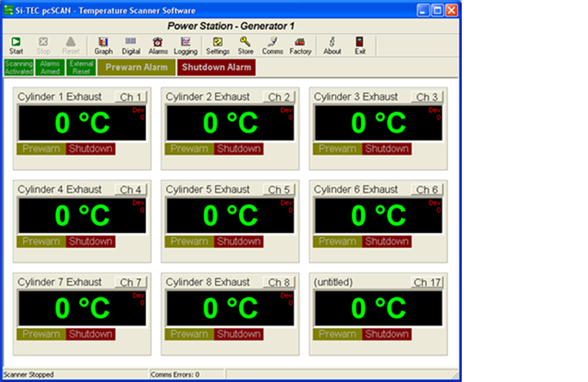Click the Cylinder 3 Exhaust label
The height and width of the screenshot is (382, 588).
(356, 97)
